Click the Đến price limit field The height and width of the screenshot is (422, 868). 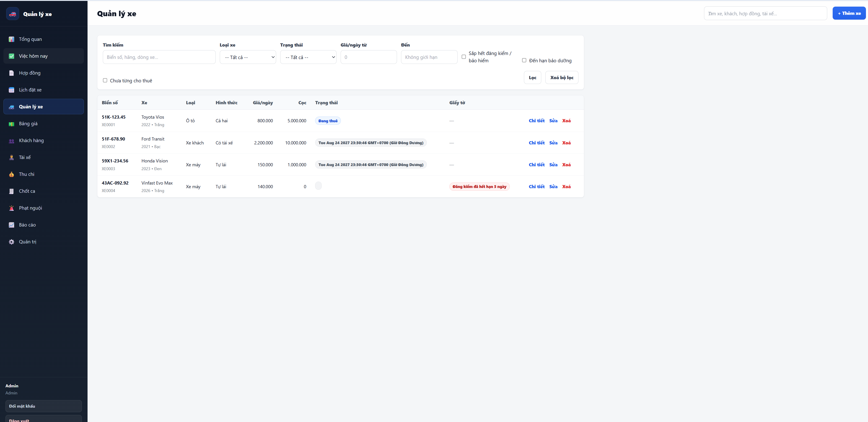(x=429, y=57)
